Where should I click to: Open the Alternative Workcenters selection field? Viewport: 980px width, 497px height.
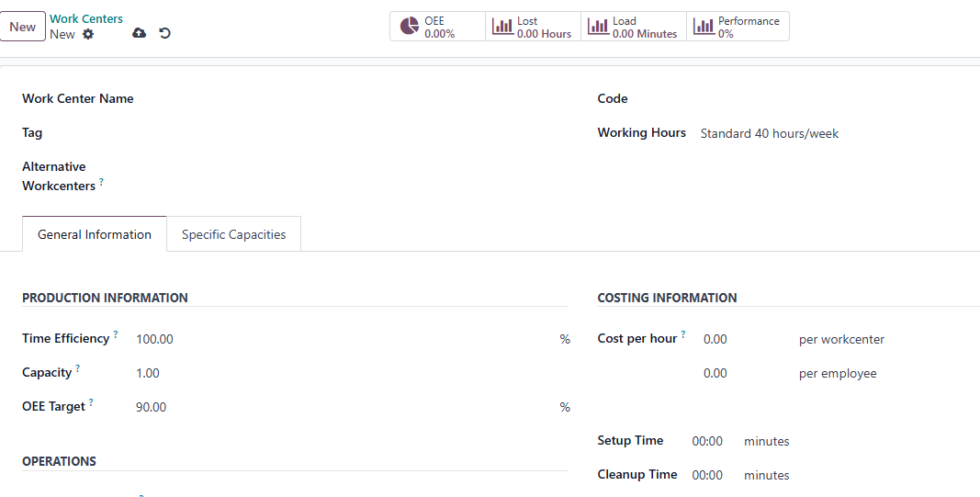(352, 176)
